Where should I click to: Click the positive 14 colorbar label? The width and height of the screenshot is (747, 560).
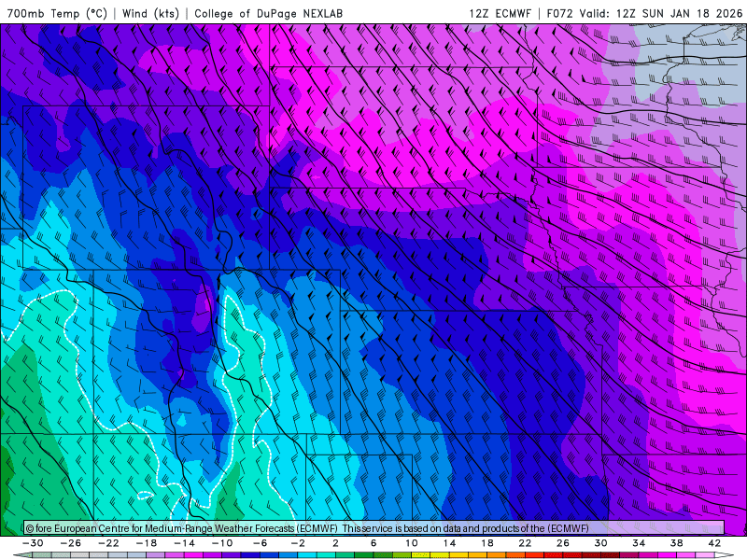[x=449, y=543]
